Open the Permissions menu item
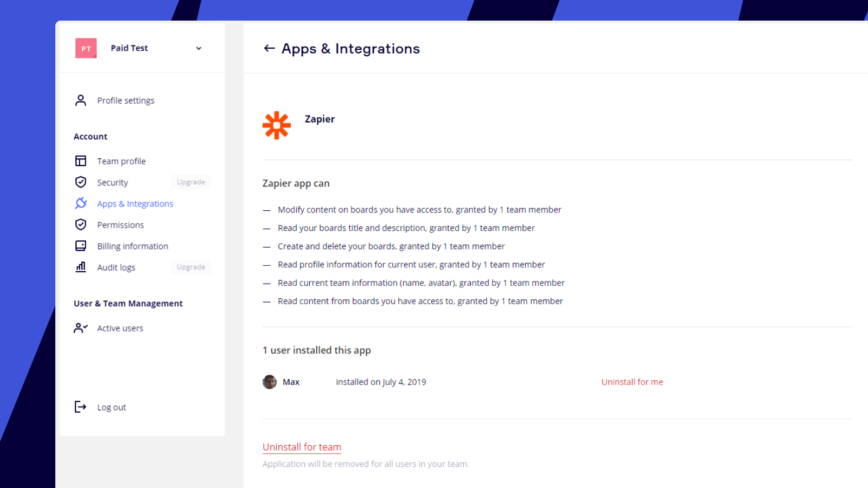The image size is (868, 488). tap(120, 225)
